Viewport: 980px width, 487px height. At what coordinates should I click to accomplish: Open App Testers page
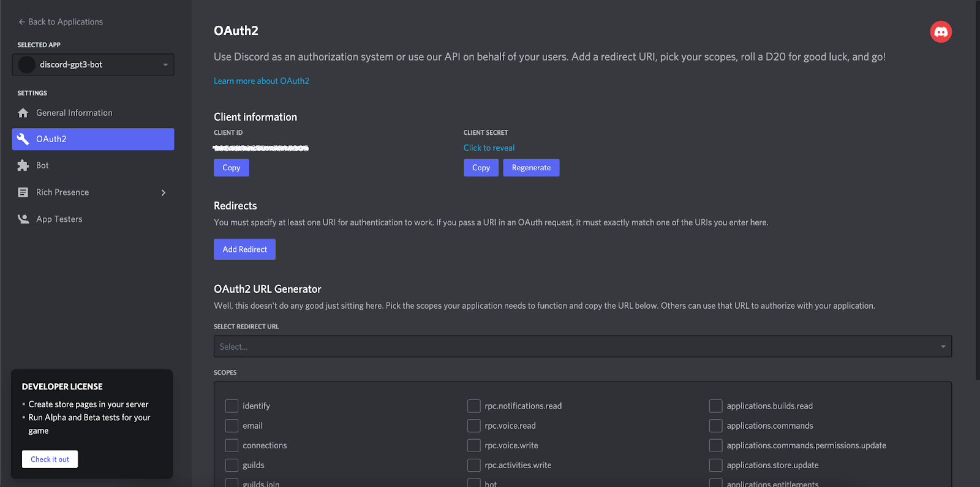tap(93, 219)
